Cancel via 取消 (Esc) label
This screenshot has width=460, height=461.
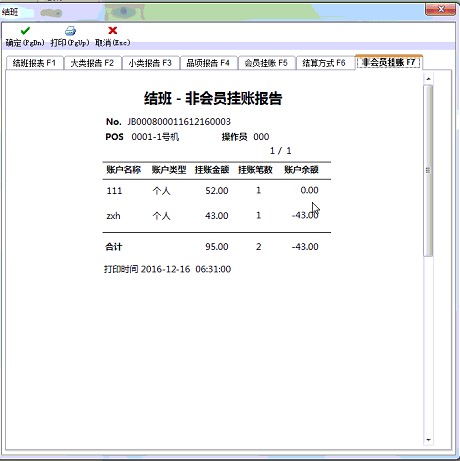[113, 43]
